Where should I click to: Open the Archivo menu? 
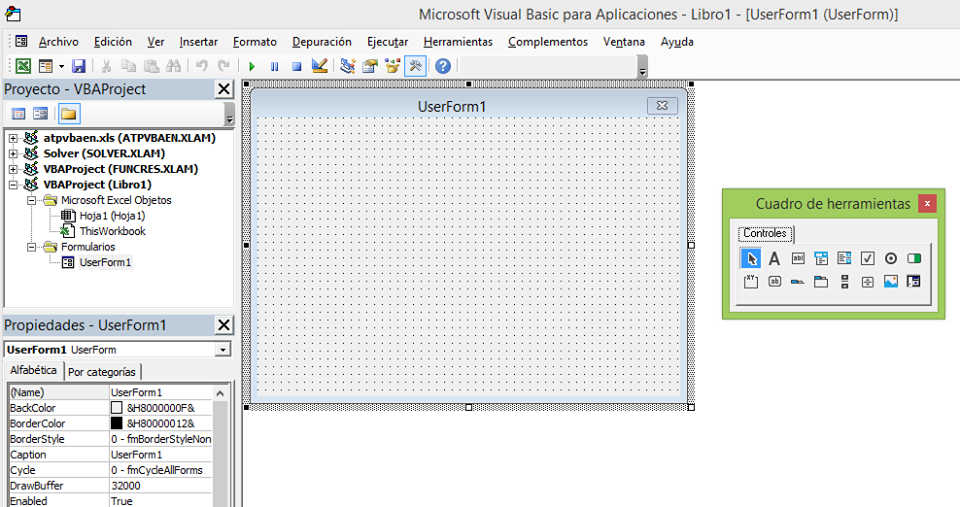[x=59, y=42]
